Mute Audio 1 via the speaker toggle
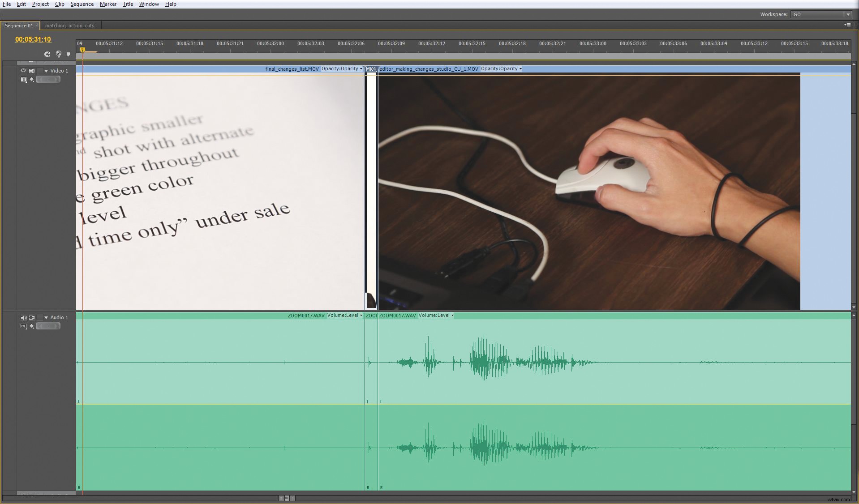Image resolution: width=859 pixels, height=504 pixels. [24, 318]
